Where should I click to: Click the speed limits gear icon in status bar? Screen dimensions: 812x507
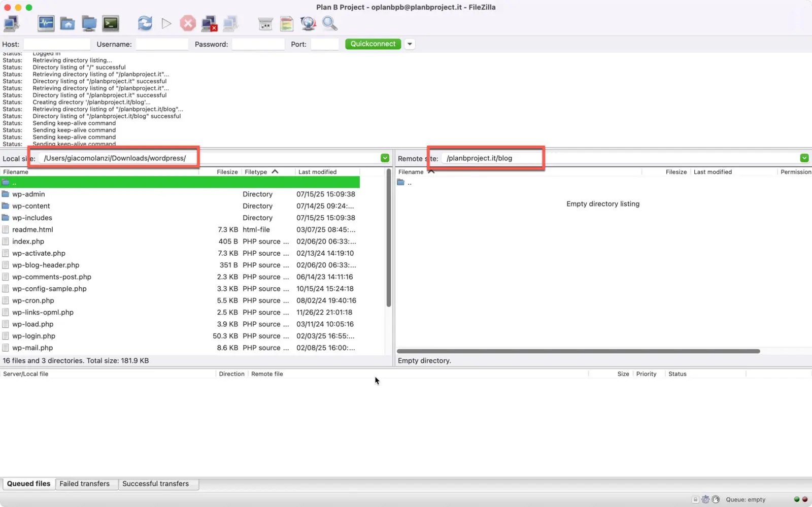tap(705, 499)
